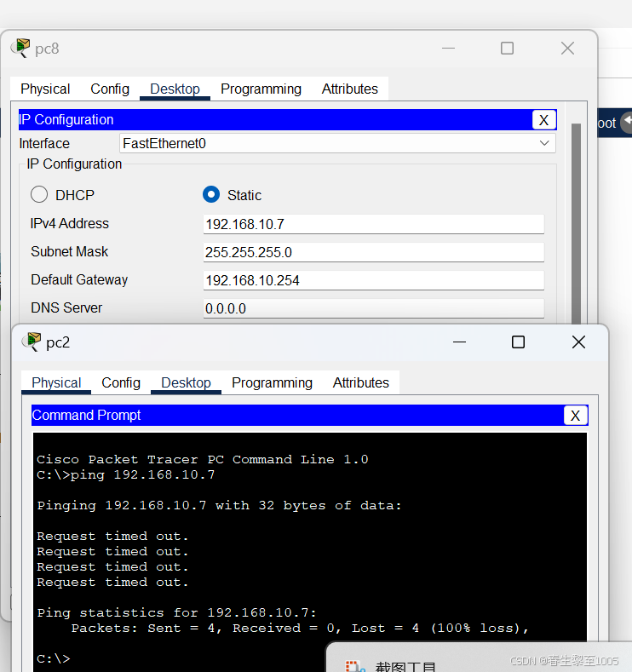Click 'Pinging 192.168.10.7 with 32 bytes' line
Screen dimensions: 632x672
click(219, 506)
